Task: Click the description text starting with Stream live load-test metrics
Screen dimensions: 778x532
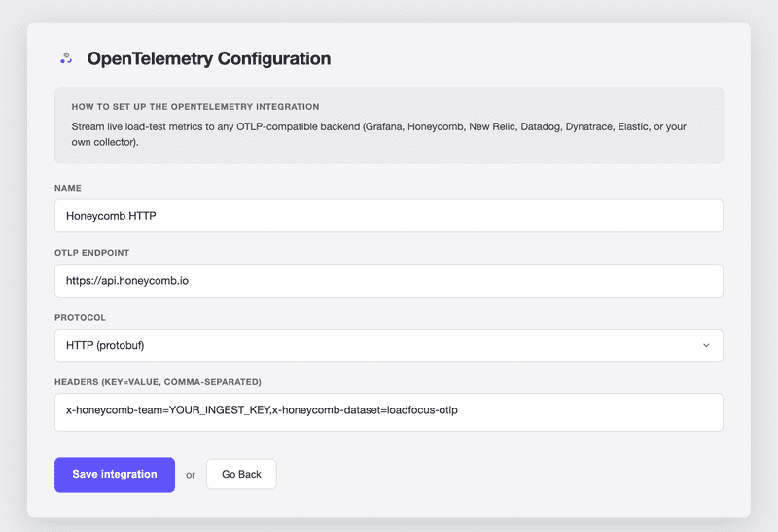Action: tap(378, 134)
